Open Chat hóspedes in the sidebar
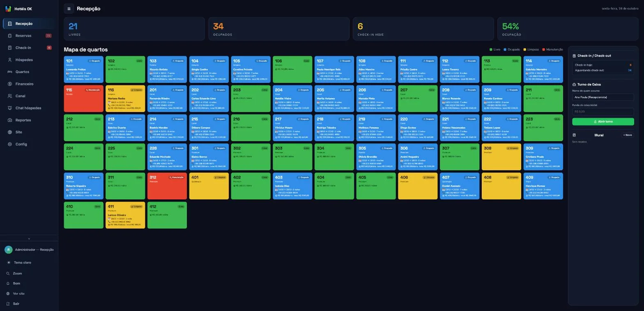The image size is (644, 311). 29,108
